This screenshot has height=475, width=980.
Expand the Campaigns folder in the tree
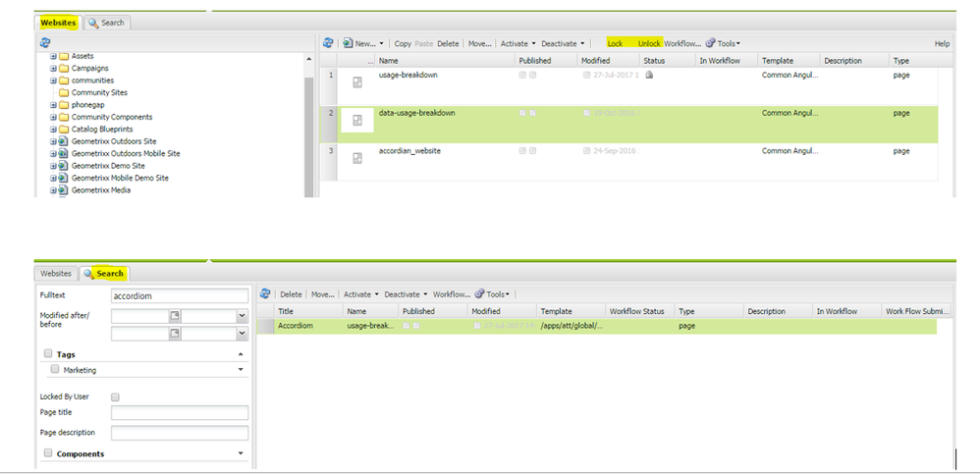click(54, 68)
